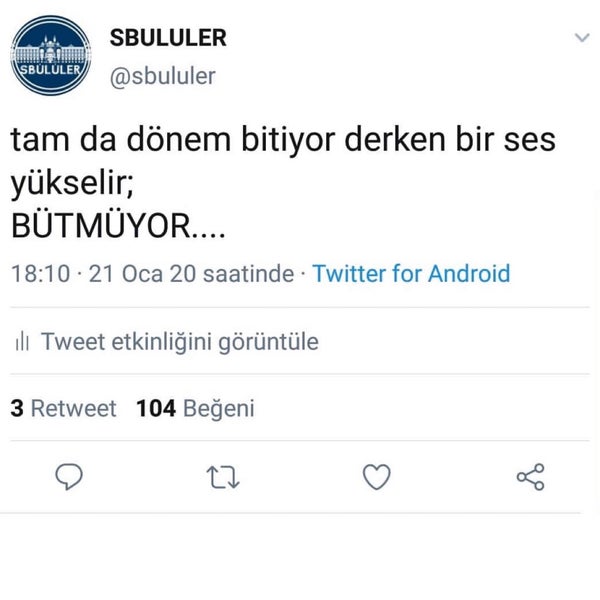This screenshot has height=600, width=600.
Task: Click the 21 Oca 20 date
Action: 140,274
